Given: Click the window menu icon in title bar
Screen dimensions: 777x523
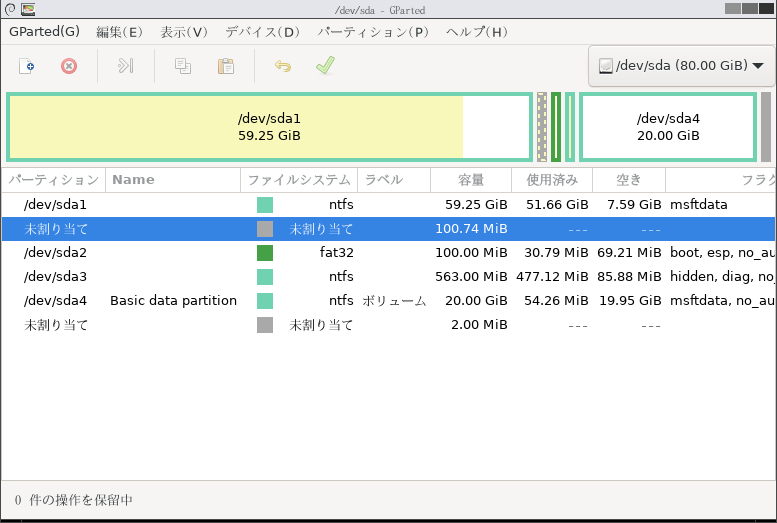Looking at the screenshot, I should click(x=10, y=9).
